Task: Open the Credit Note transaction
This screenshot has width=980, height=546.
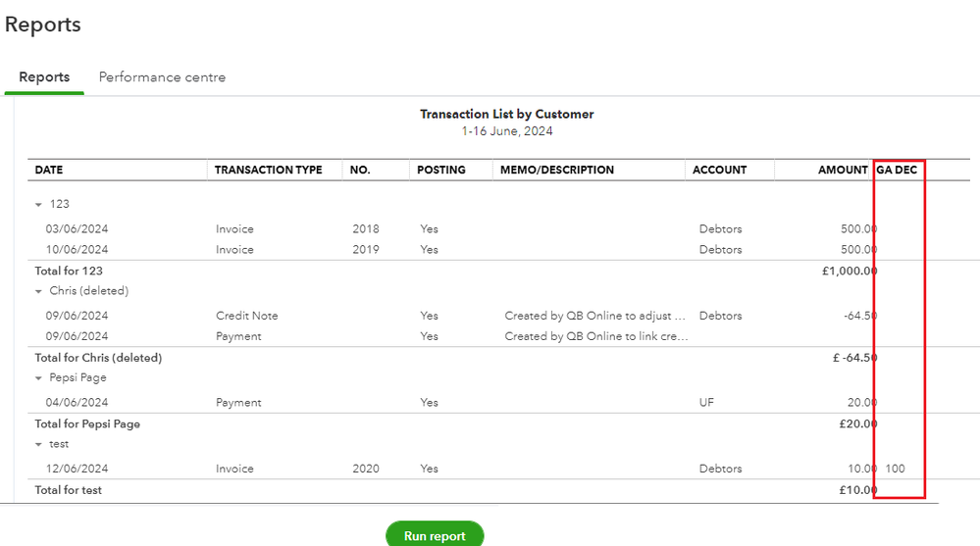Action: (246, 316)
